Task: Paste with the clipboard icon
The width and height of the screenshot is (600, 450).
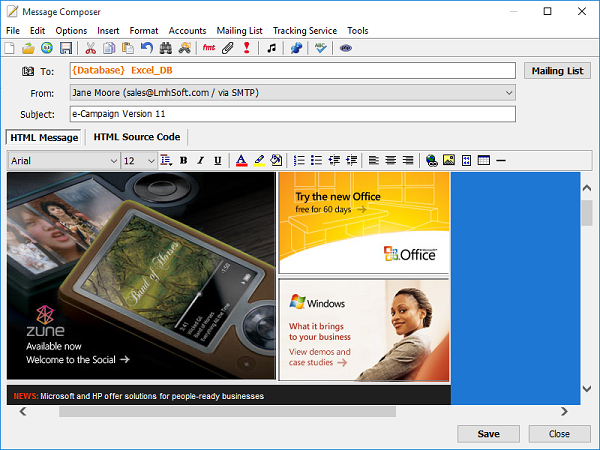Action: coord(128,48)
